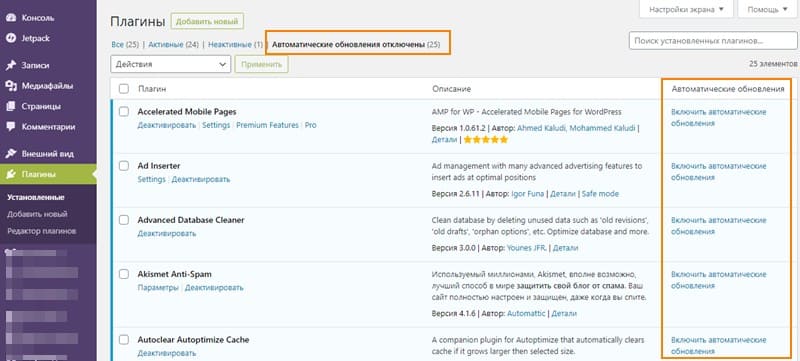Open Добавить новый submenu item
Image resolution: width=800 pixels, height=361 pixels.
tap(37, 214)
